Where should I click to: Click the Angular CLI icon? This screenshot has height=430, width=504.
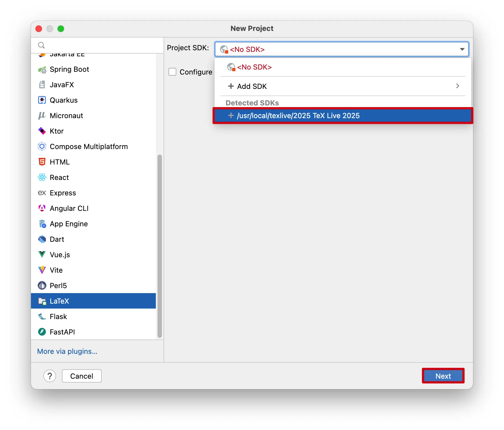(42, 208)
